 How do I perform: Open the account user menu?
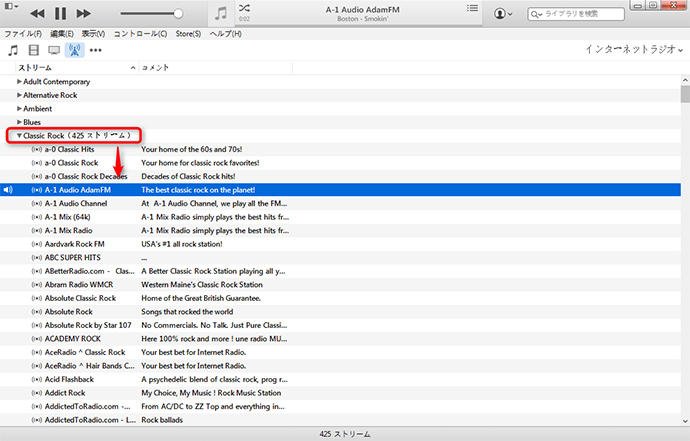[x=503, y=14]
